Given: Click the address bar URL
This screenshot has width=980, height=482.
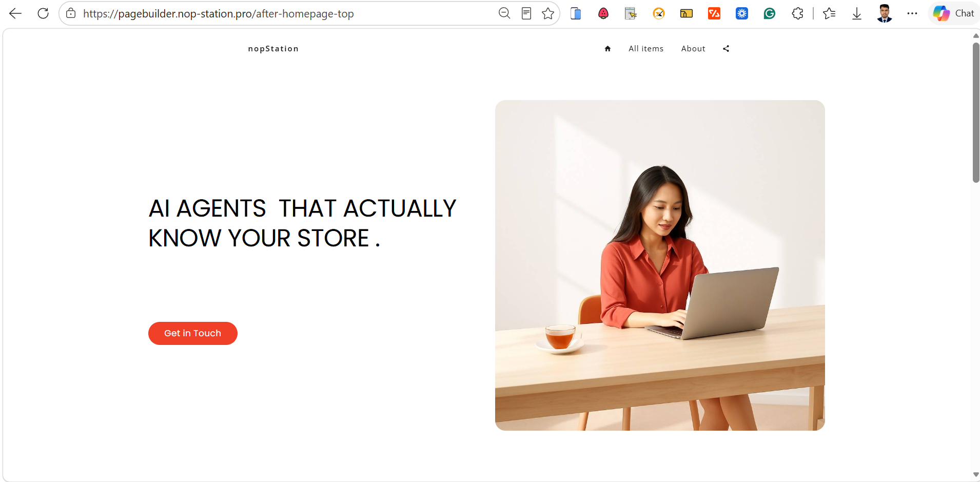Looking at the screenshot, I should pyautogui.click(x=219, y=14).
